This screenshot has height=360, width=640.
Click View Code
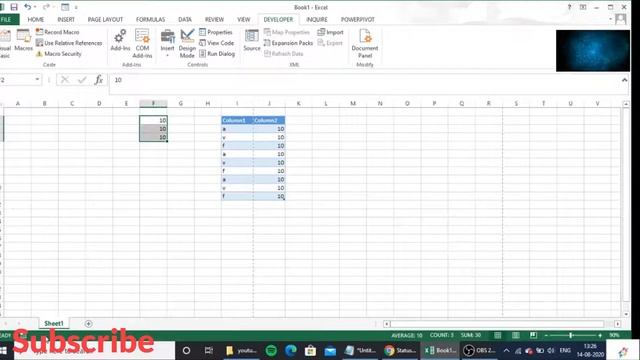tap(217, 43)
